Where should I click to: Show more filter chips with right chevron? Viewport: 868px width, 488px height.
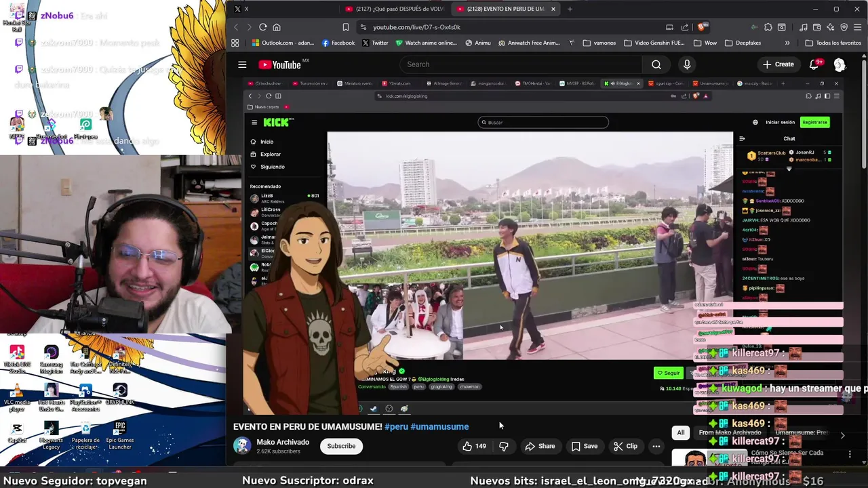[x=842, y=434]
